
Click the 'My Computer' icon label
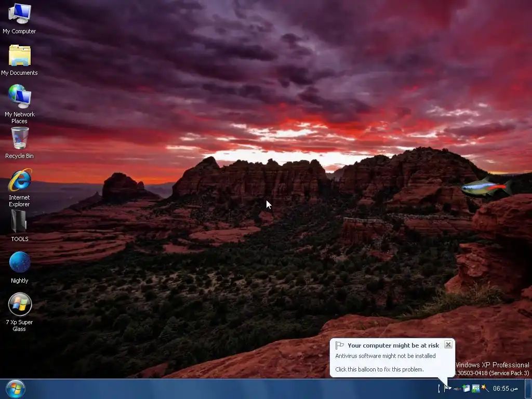[19, 31]
